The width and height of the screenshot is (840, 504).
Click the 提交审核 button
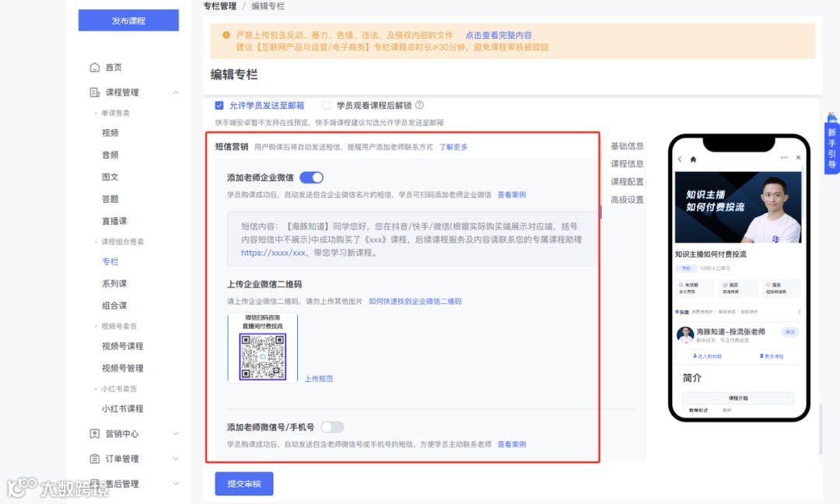[244, 484]
